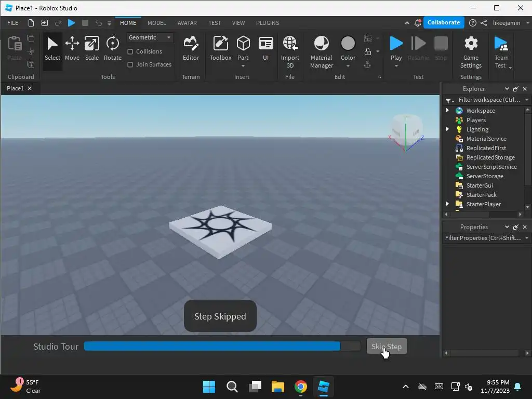Open Explorer panel options chevron

[507, 88]
